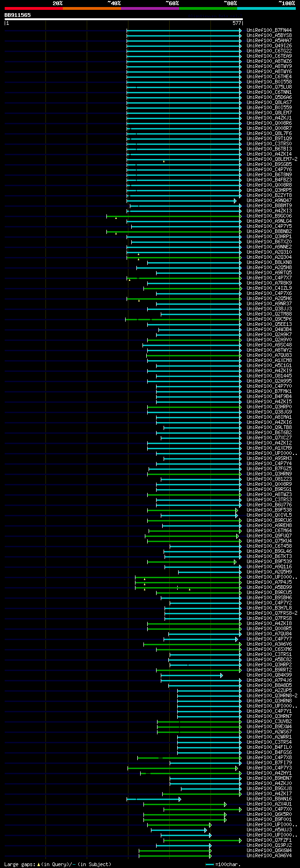Select hit label UniRef100_A8IMA1
Screen dimensions: 300x868
pyautogui.click(x=269, y=417)
